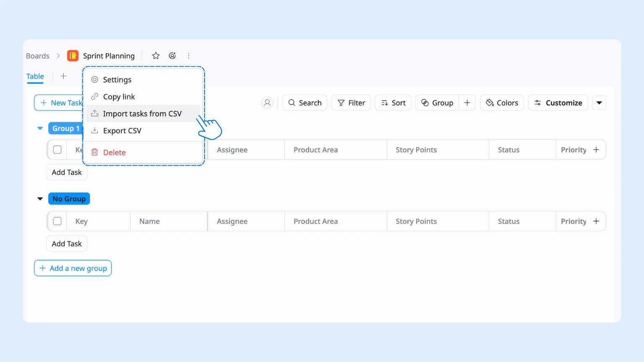Open Settings from the menu
The height and width of the screenshot is (362, 644).
click(143, 80)
